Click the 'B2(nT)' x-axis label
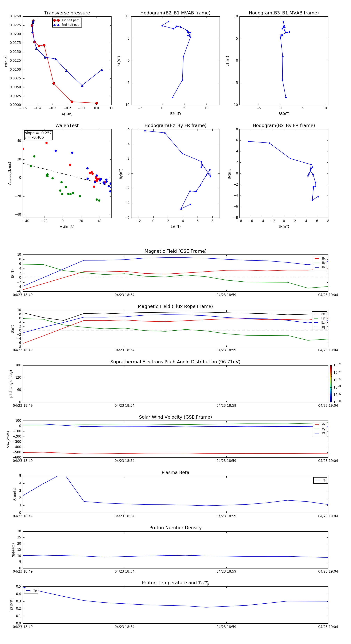The height and width of the screenshot is (644, 351). coord(175,114)
